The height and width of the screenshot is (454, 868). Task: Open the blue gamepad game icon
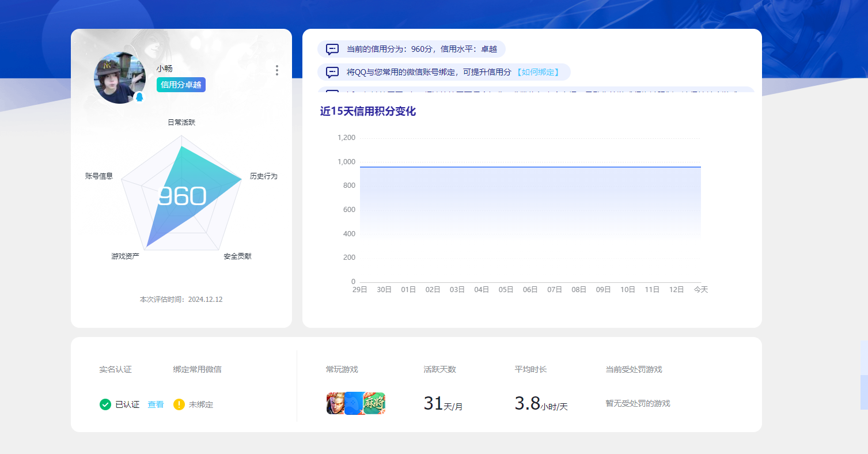click(x=354, y=403)
